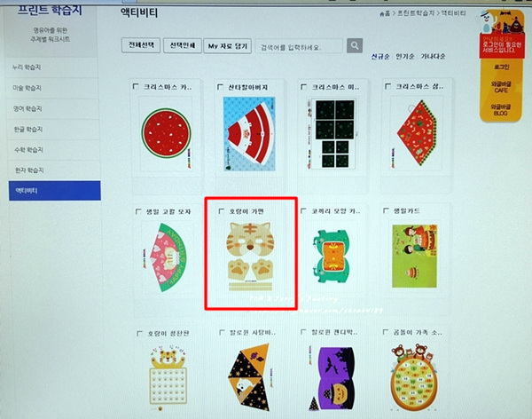Click the search keyword input field
This screenshot has height=419, width=532.
pos(299,46)
